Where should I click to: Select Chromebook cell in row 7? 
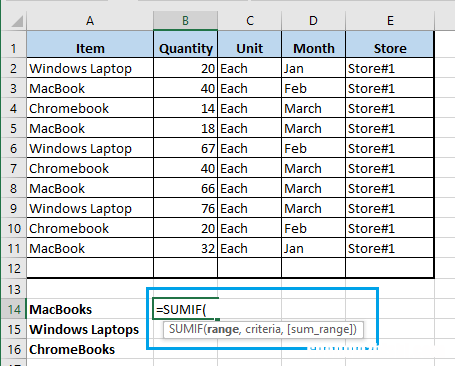click(x=90, y=168)
